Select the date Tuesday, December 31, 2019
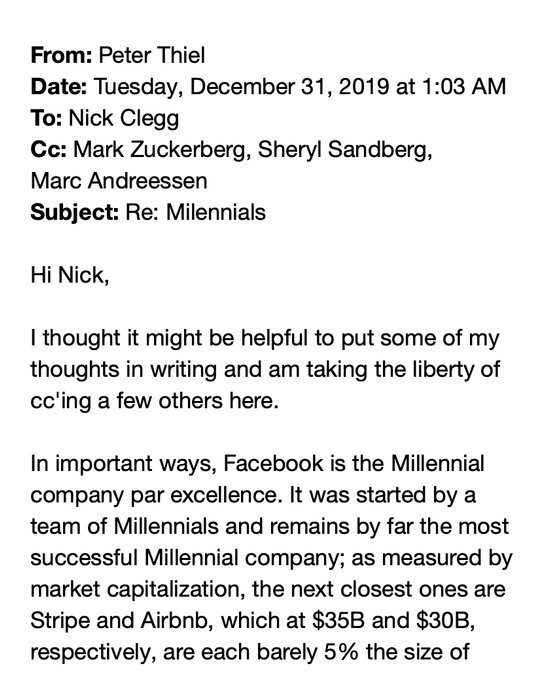Screen dimensions: 550x700 tap(242, 87)
